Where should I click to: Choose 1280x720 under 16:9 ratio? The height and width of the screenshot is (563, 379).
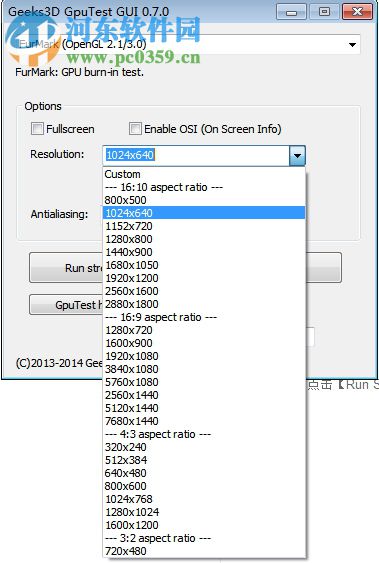[x=204, y=330]
